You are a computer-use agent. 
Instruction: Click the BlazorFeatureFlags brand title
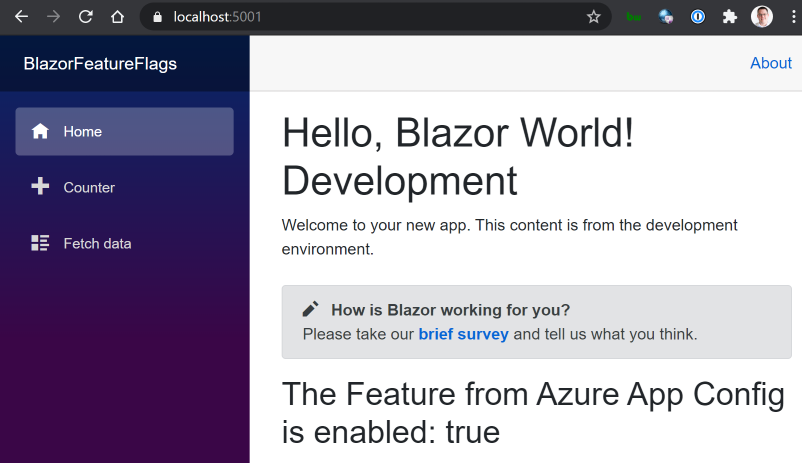pyautogui.click(x=100, y=64)
